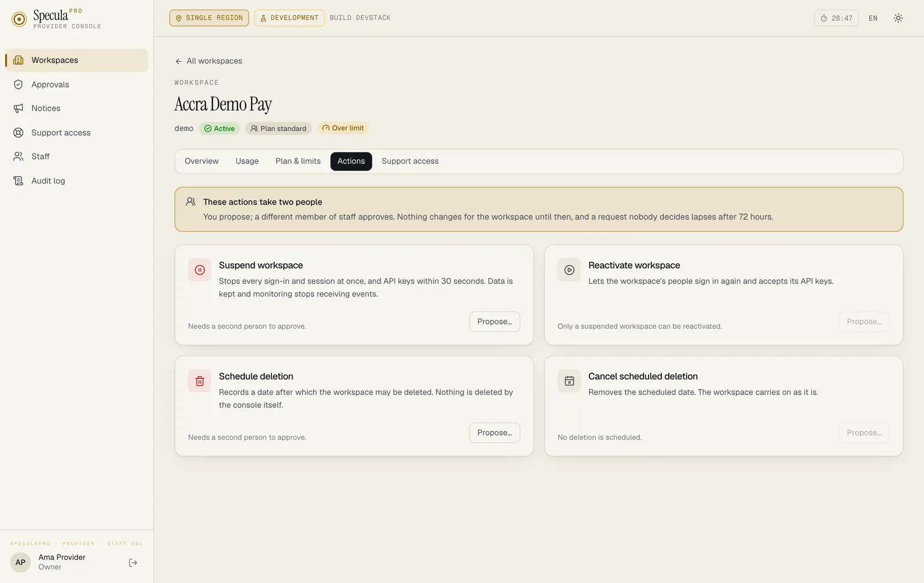Go back to All workspaces
924x583 pixels.
(x=208, y=61)
